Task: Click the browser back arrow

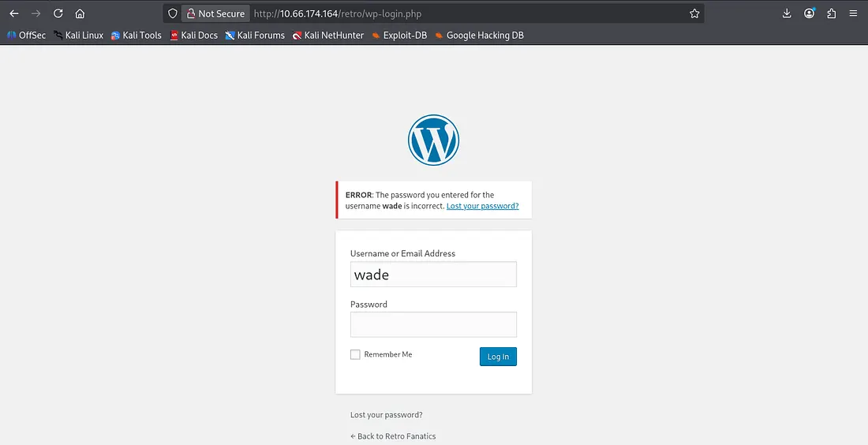Action: pyautogui.click(x=14, y=13)
